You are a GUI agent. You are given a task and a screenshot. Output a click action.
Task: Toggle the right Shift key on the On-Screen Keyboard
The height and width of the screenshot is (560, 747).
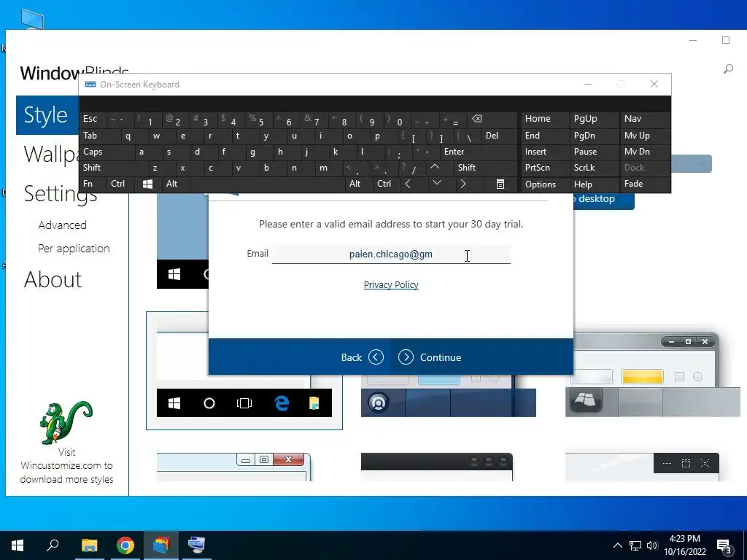485,168
